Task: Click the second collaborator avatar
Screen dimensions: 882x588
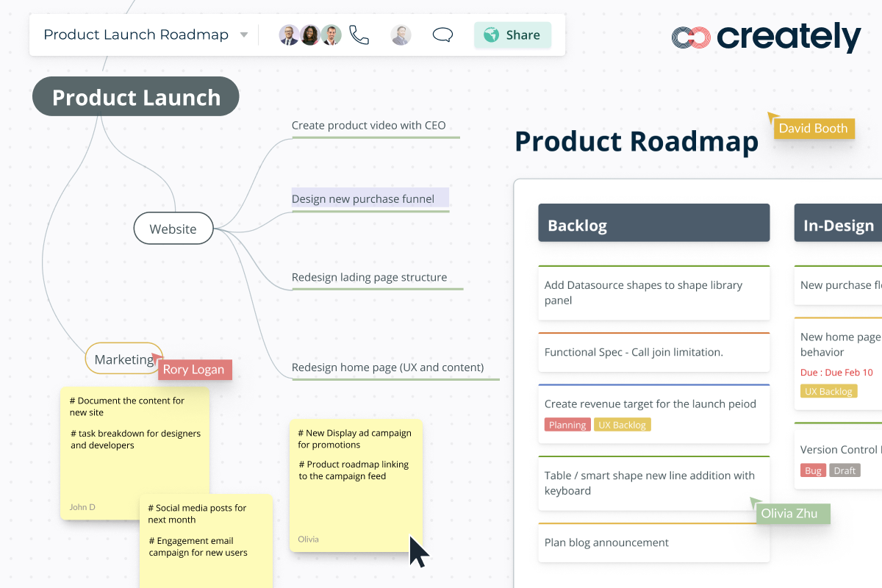Action: point(310,35)
